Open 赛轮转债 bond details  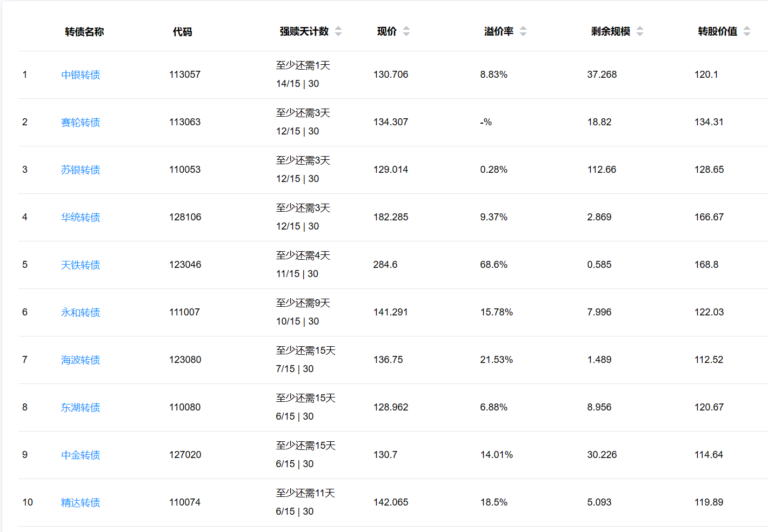(81, 123)
